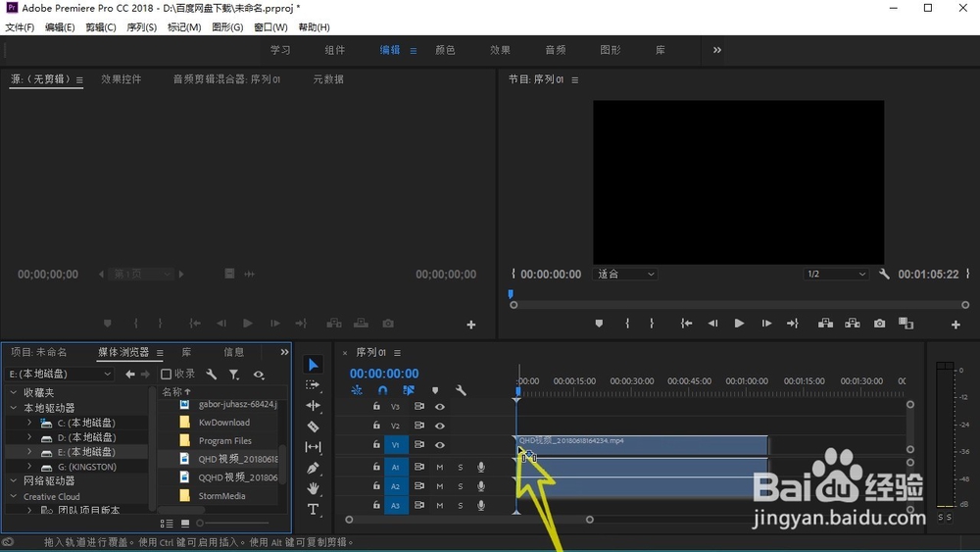Click Lift button in Program monitor

click(825, 324)
